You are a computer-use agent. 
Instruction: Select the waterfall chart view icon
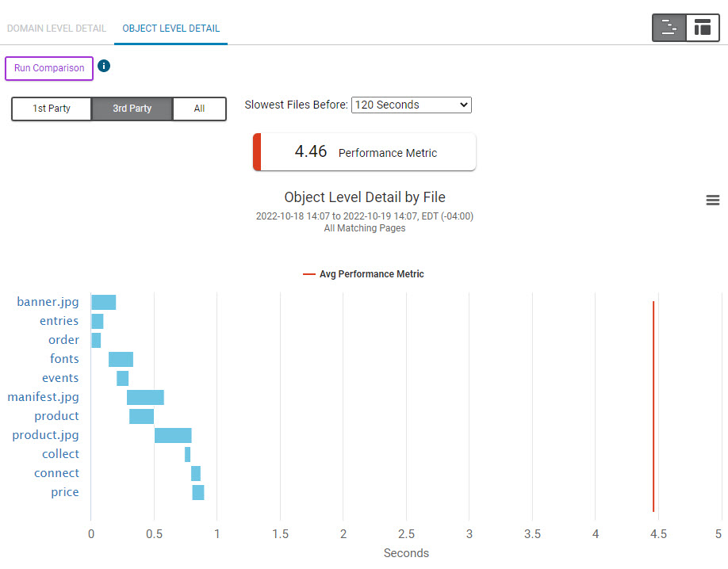tap(669, 27)
